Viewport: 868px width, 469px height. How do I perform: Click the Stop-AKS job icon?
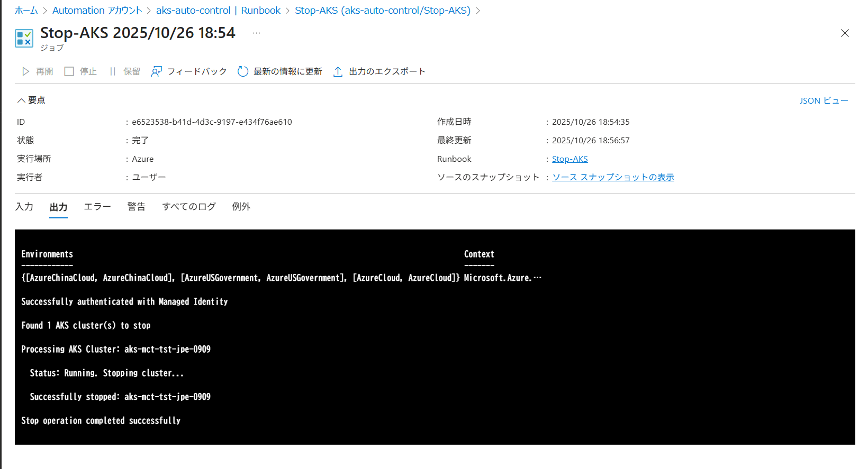click(24, 38)
